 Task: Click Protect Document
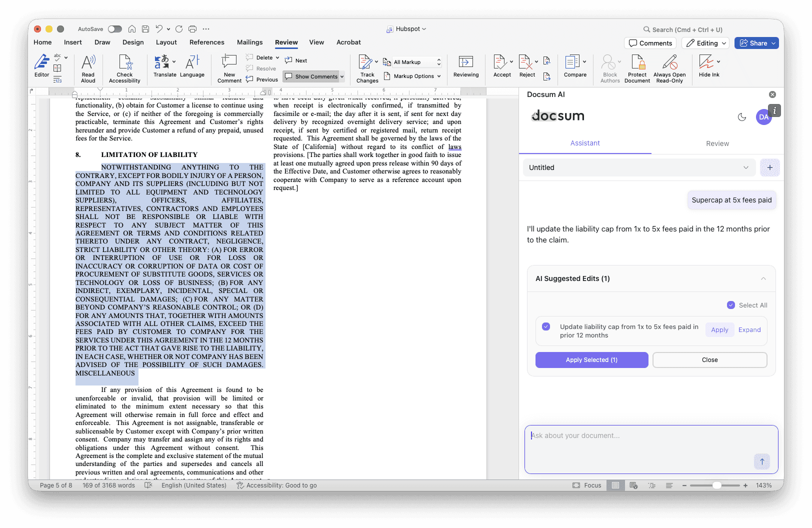[637, 68]
